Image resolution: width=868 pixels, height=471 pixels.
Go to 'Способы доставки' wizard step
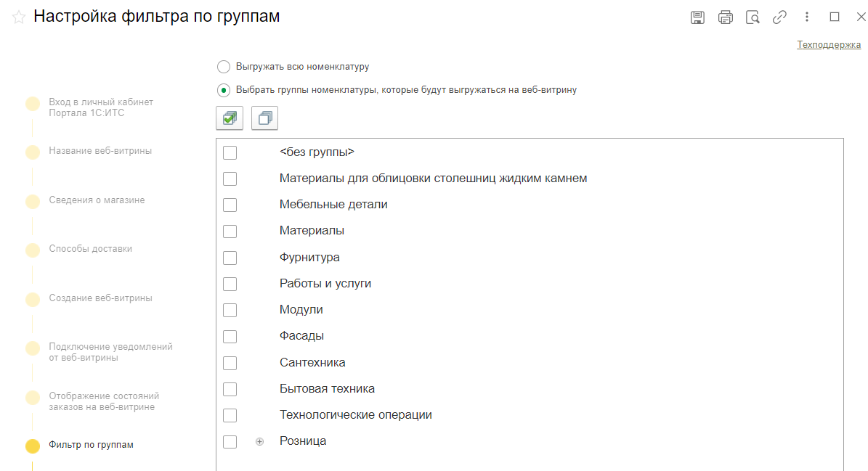tap(90, 249)
